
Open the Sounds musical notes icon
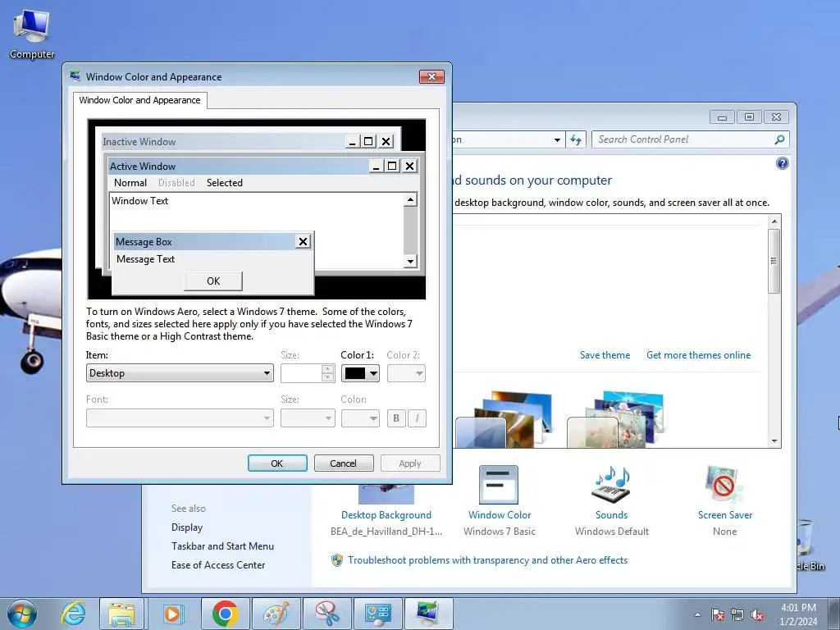coord(611,484)
